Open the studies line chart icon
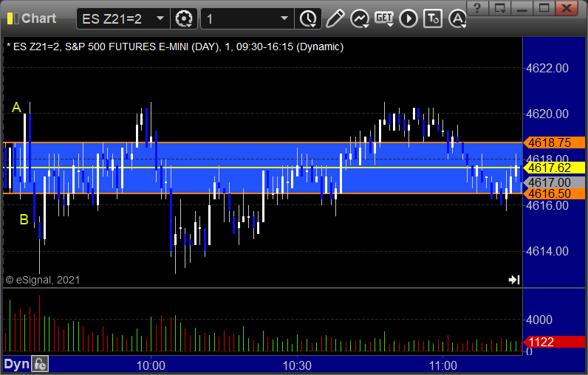Viewport: 588px width, 375px height. (x=360, y=18)
